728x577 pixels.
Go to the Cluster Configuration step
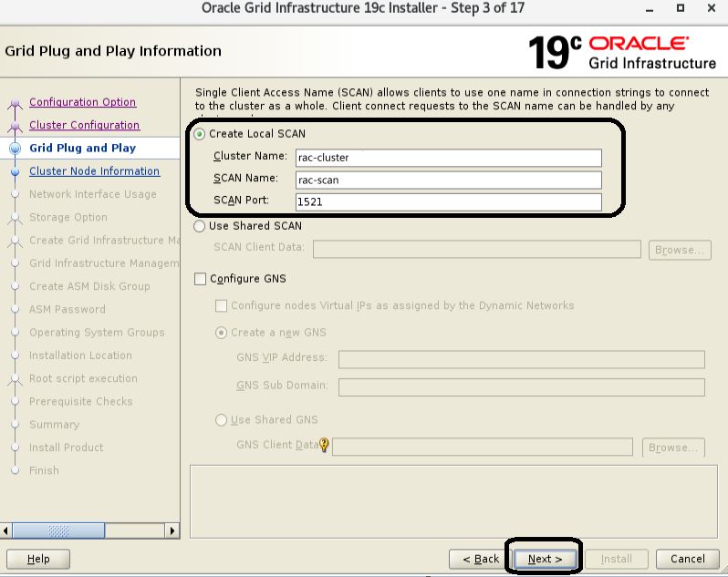tap(84, 125)
